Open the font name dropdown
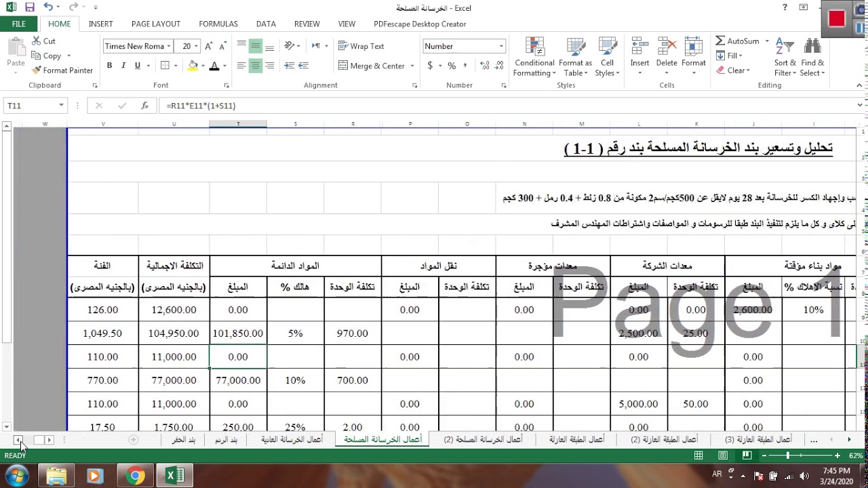Viewport: 868px width, 488px height. click(x=169, y=46)
